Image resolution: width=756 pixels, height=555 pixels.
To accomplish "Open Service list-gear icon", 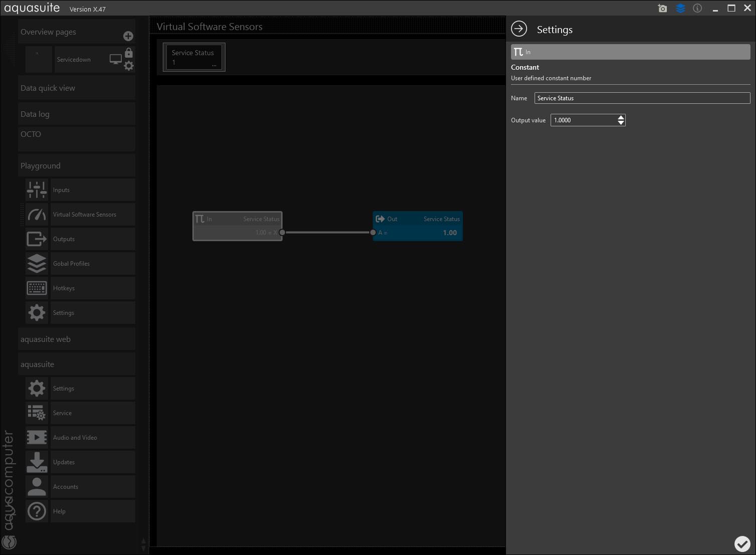I will [x=37, y=413].
